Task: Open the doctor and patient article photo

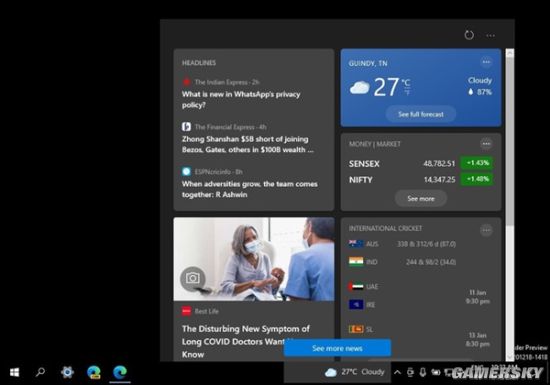Action: click(x=254, y=259)
